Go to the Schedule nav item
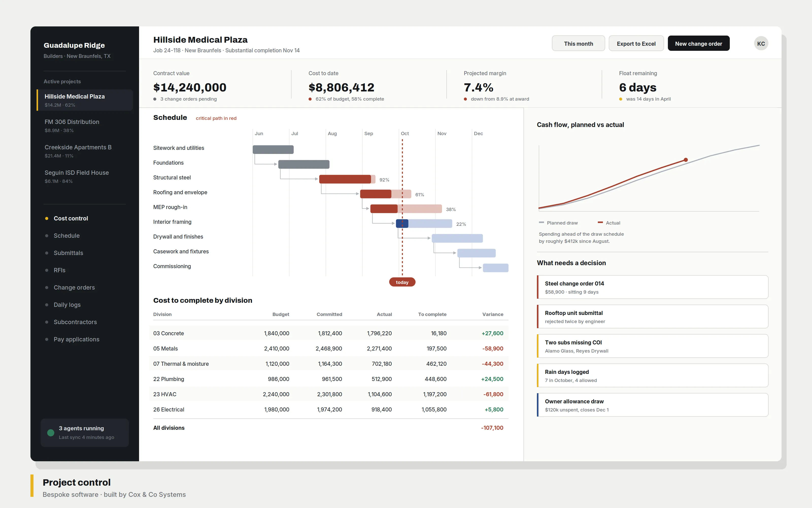Screen dimensions: 812x508 coord(67,235)
